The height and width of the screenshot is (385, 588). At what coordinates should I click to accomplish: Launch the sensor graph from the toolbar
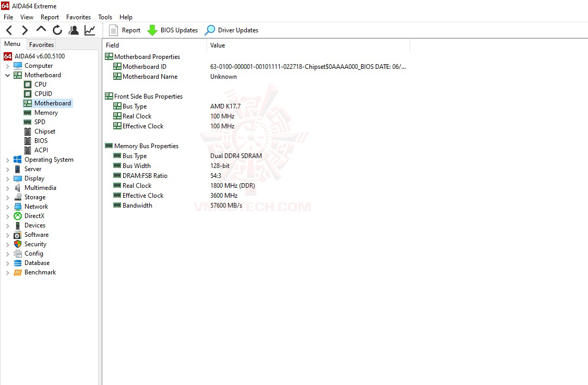(x=89, y=30)
